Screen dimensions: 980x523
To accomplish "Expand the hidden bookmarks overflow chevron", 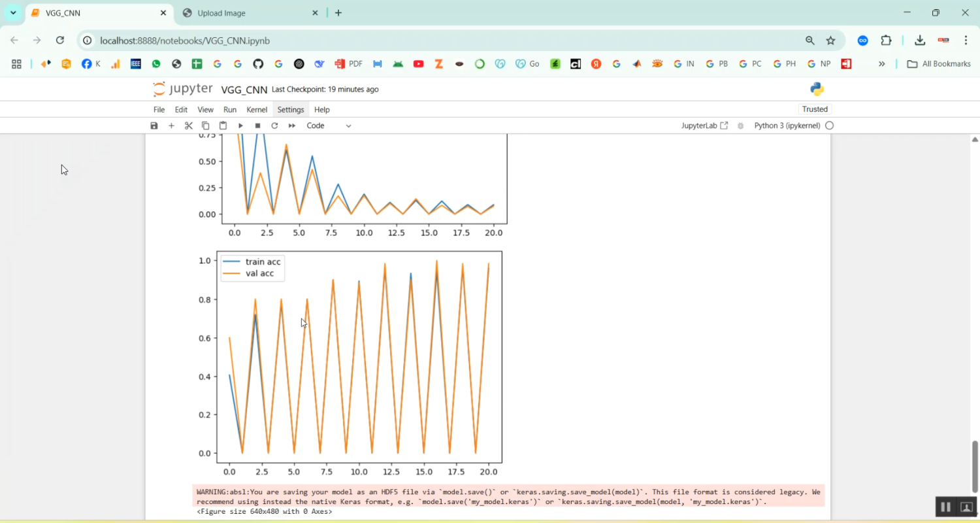I will click(881, 64).
